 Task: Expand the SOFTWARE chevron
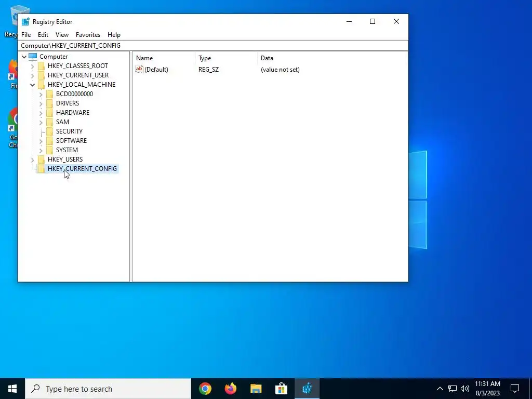[41, 141]
